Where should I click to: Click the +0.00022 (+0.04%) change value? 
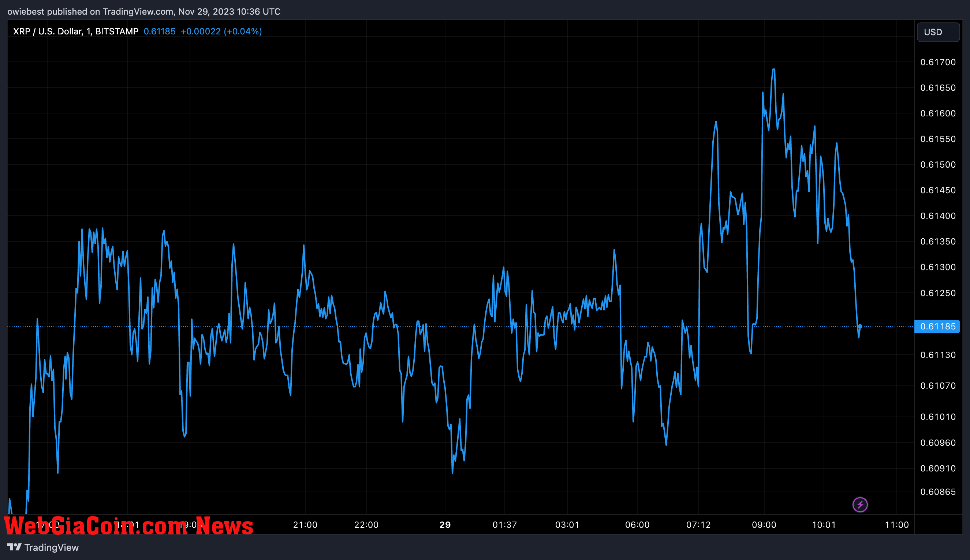pyautogui.click(x=221, y=31)
